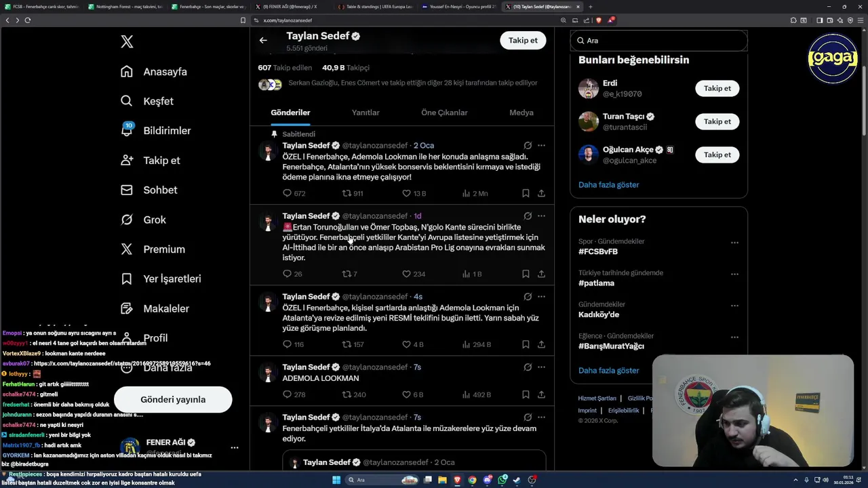Switch to Table & standings UEFA Europa browser tab
This screenshot has width=868, height=488.
[x=375, y=7]
